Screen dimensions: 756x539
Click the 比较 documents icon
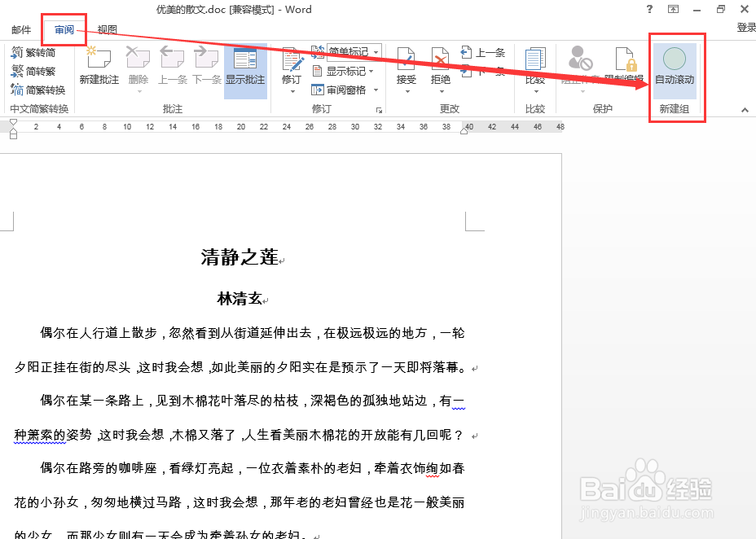535,59
